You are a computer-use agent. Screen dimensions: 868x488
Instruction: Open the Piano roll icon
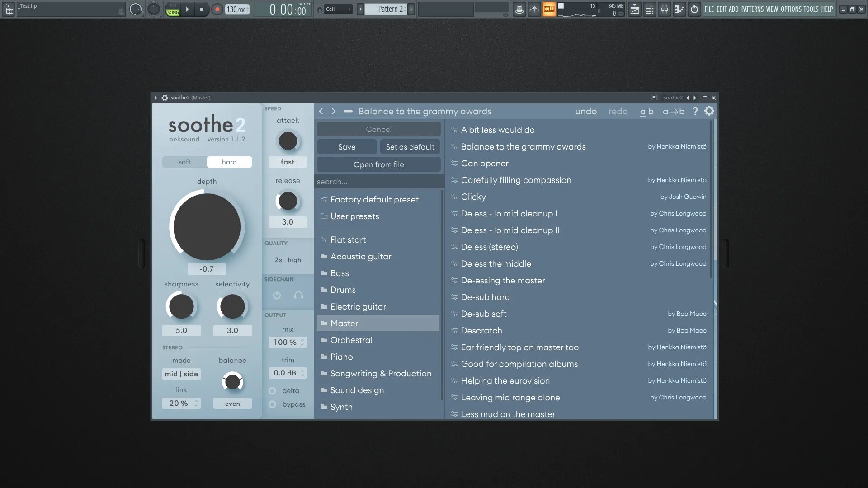pos(679,9)
